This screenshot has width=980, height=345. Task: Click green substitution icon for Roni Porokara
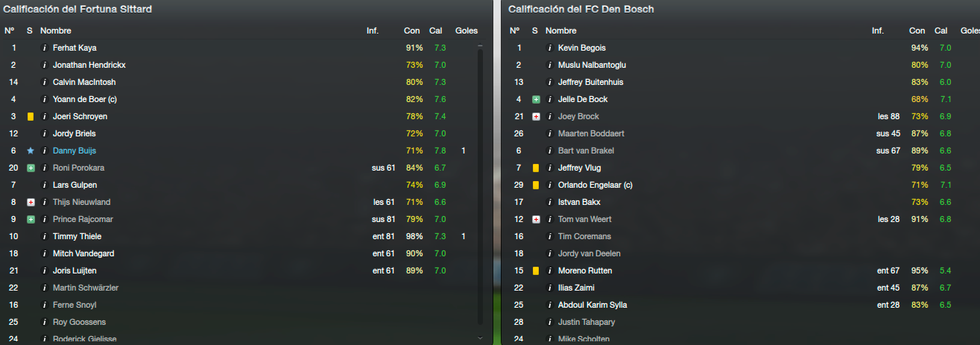click(31, 168)
